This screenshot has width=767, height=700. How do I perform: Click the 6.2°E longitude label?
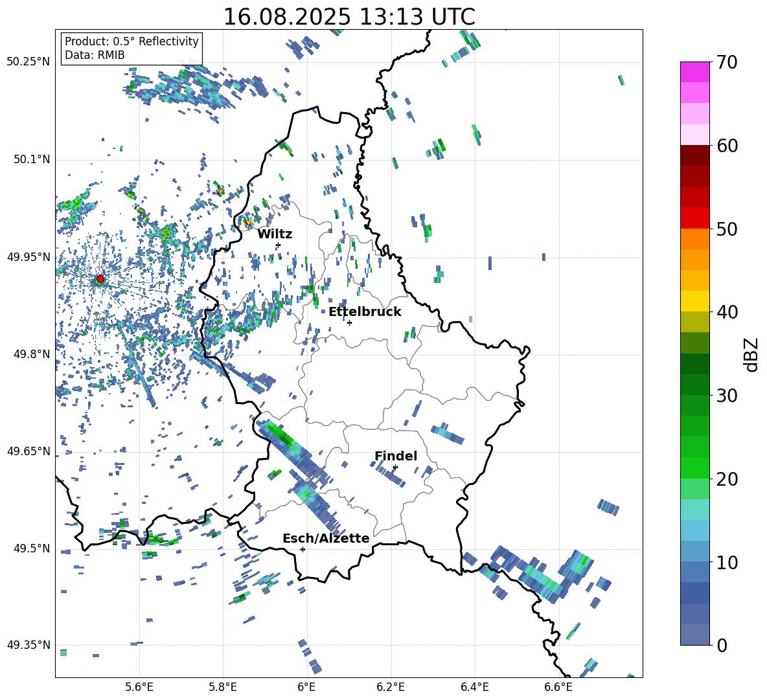coord(391,687)
